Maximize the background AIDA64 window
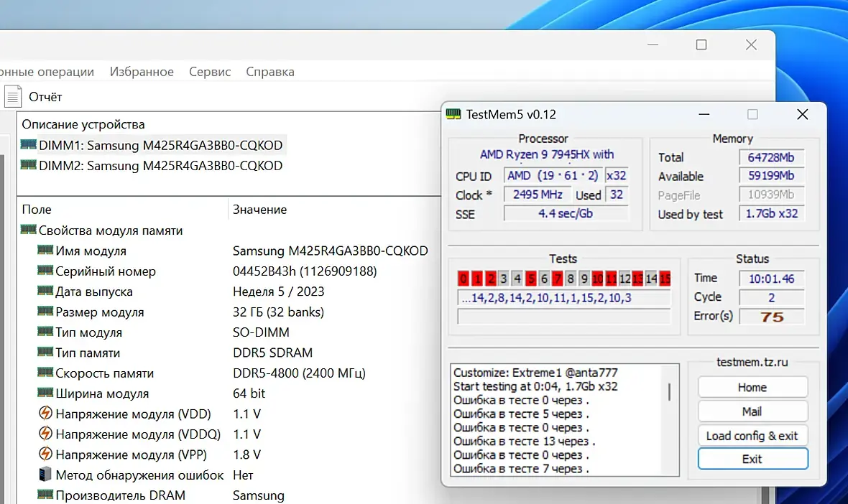 coord(701,45)
